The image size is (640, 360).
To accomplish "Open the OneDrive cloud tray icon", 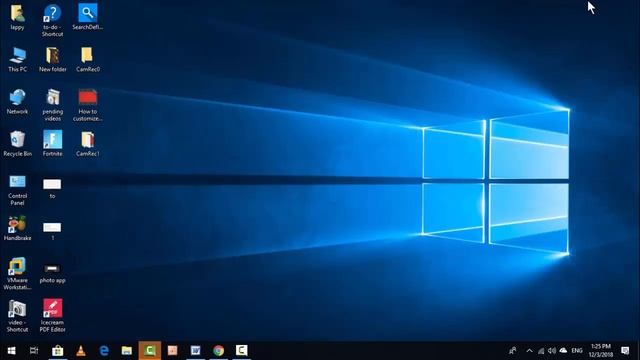I will tap(563, 351).
